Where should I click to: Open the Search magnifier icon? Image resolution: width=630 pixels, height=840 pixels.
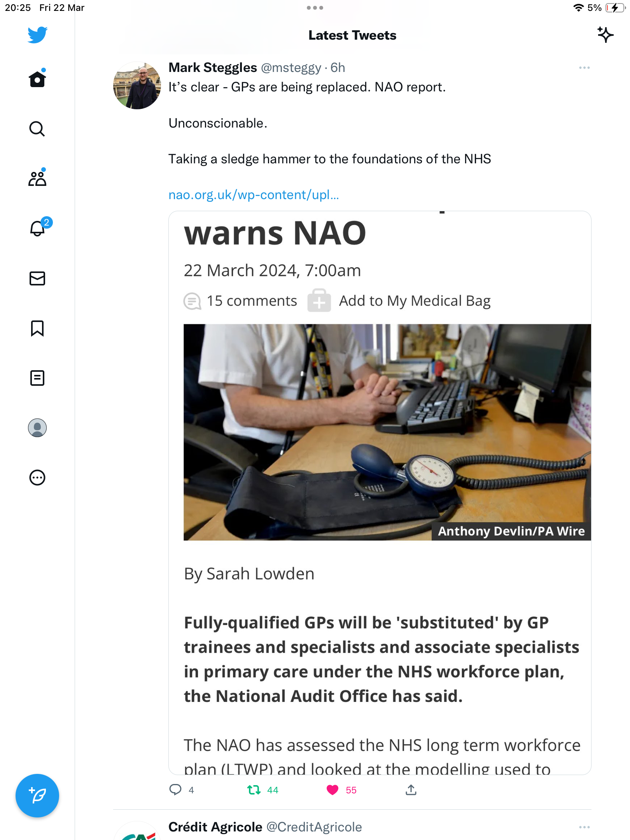37,129
